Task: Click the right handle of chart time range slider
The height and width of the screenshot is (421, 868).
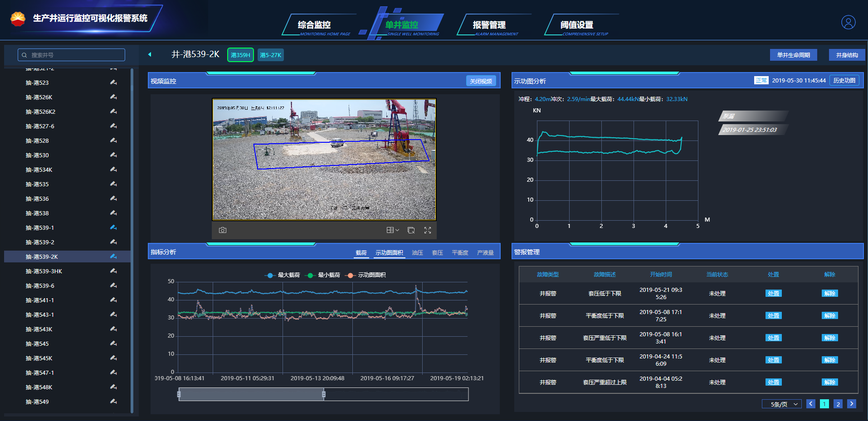Action: [x=323, y=394]
